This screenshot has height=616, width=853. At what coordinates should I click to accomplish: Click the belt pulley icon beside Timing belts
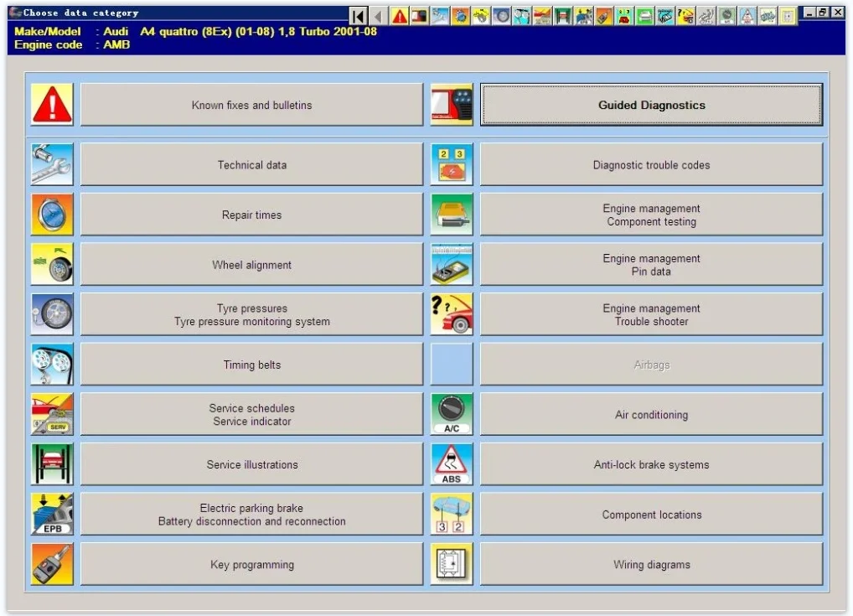click(52, 365)
